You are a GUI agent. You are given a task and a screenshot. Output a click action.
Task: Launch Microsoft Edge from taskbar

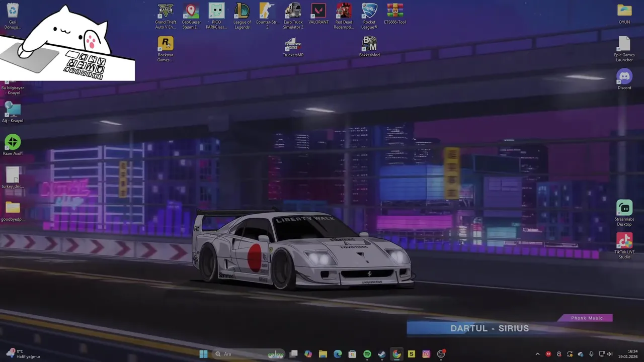(x=338, y=354)
